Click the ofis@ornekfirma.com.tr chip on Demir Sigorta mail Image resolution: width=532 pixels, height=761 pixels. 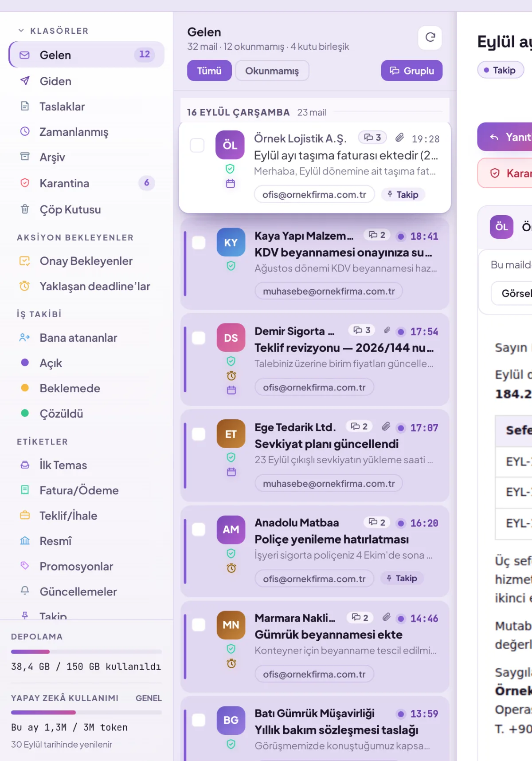pos(314,387)
